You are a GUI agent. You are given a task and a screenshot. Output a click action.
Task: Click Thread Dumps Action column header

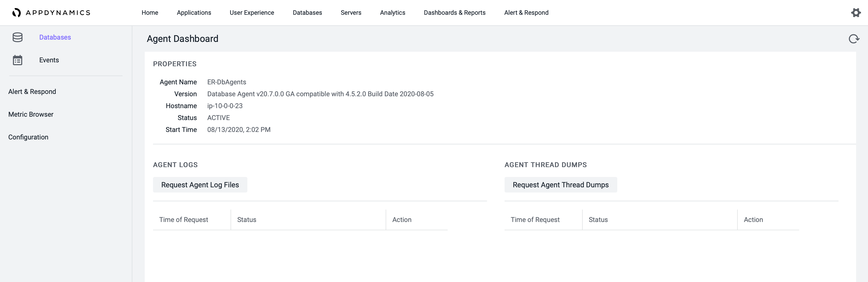pyautogui.click(x=768, y=220)
